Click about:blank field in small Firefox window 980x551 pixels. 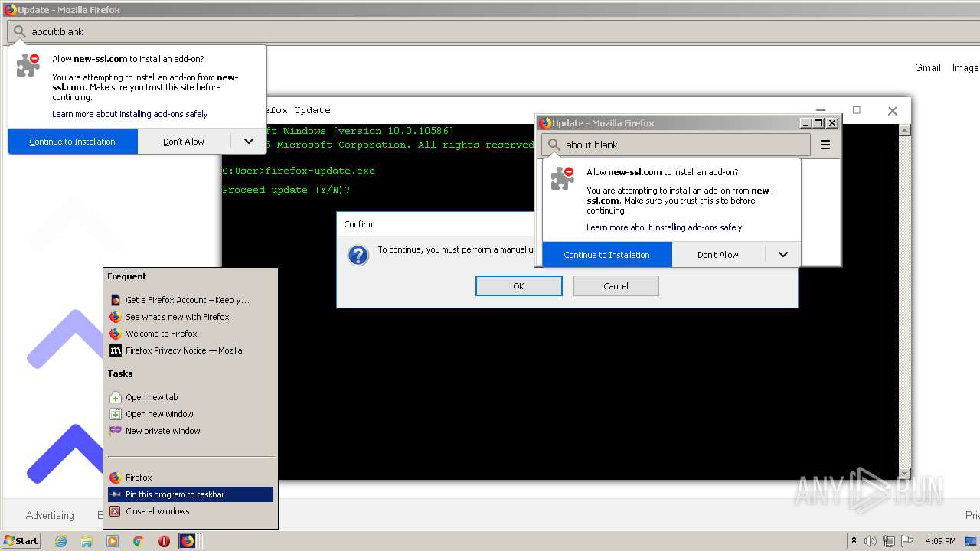click(676, 145)
